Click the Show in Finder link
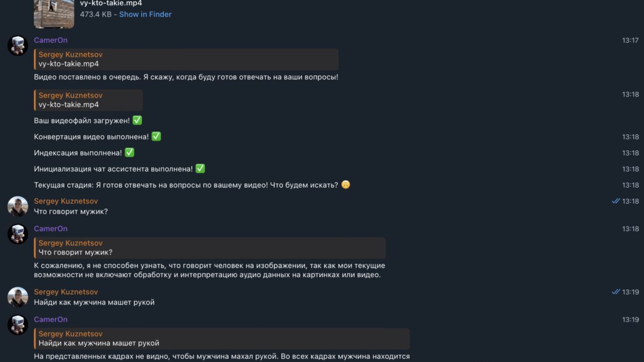644x362 pixels. point(145,14)
